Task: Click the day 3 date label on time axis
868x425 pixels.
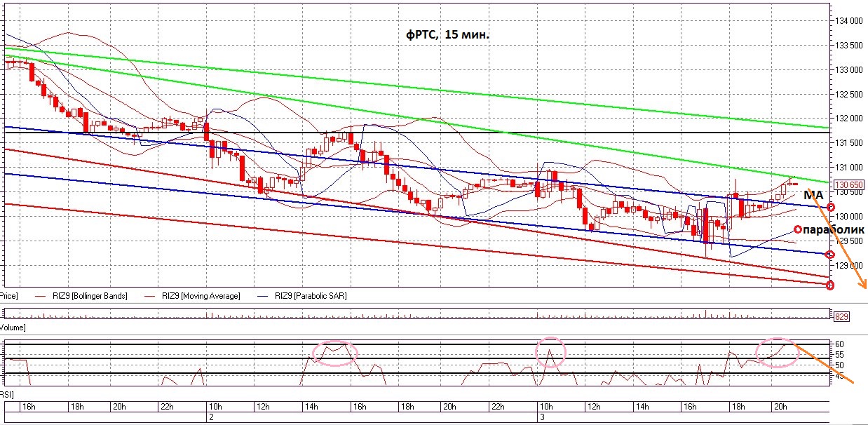Action: click(543, 417)
